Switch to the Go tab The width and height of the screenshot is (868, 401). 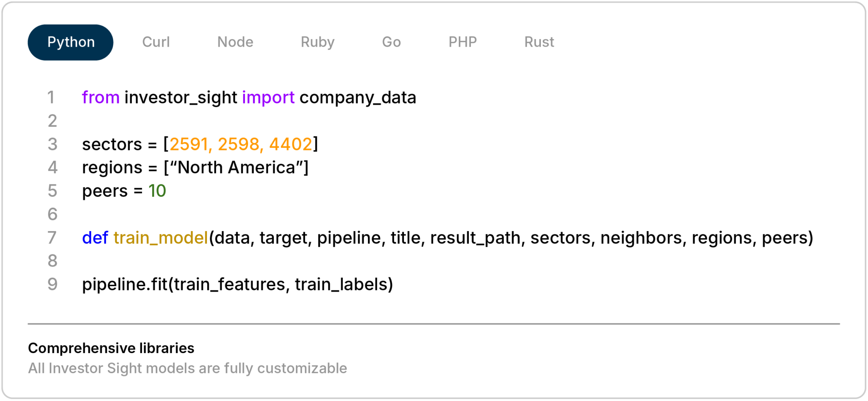click(391, 42)
